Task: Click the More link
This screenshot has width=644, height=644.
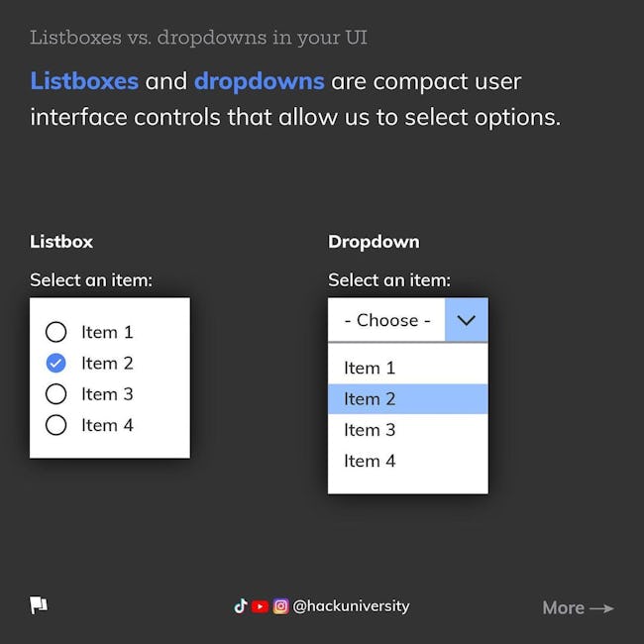Action: coord(564,608)
